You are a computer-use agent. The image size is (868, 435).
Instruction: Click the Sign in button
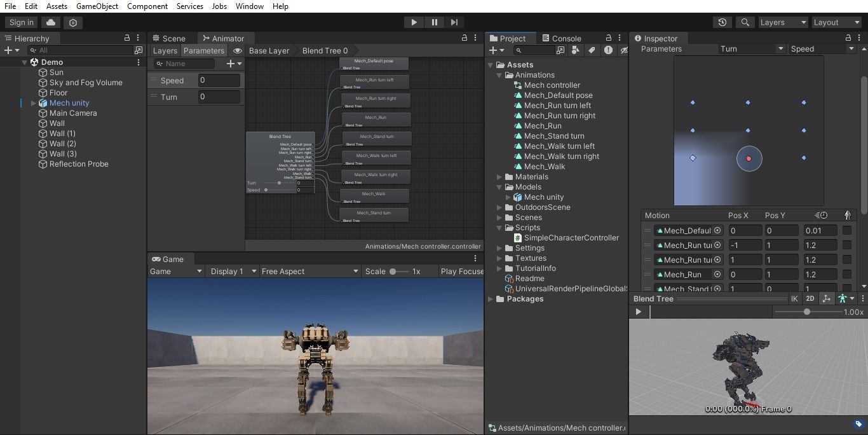(x=22, y=22)
